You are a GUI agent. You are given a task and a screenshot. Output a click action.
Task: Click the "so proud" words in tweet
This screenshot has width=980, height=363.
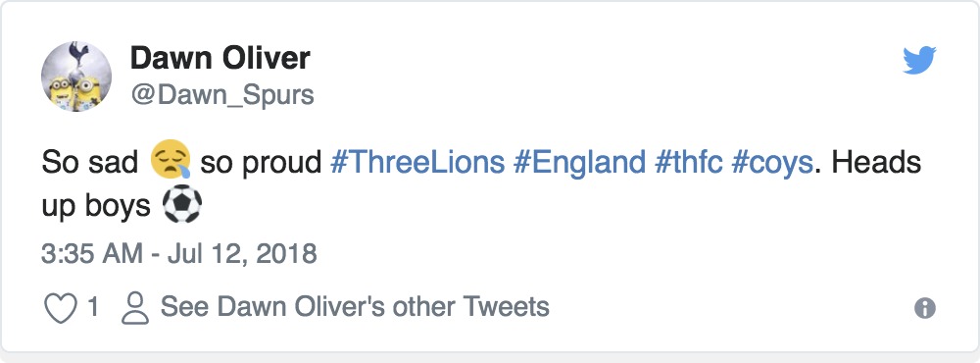[261, 163]
